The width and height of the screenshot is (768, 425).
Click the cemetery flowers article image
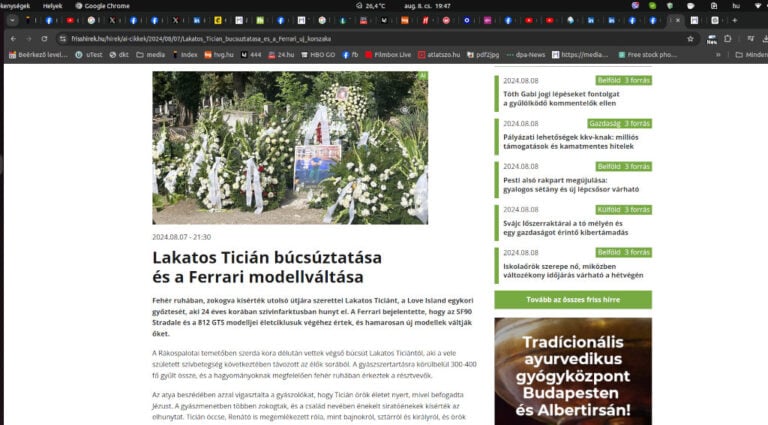pyautogui.click(x=290, y=148)
